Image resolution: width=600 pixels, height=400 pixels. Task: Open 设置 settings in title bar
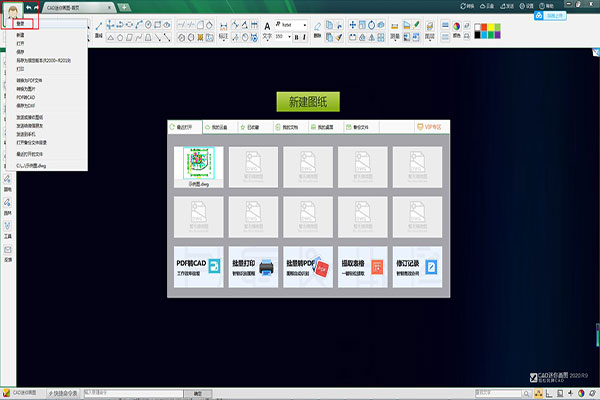click(x=526, y=6)
